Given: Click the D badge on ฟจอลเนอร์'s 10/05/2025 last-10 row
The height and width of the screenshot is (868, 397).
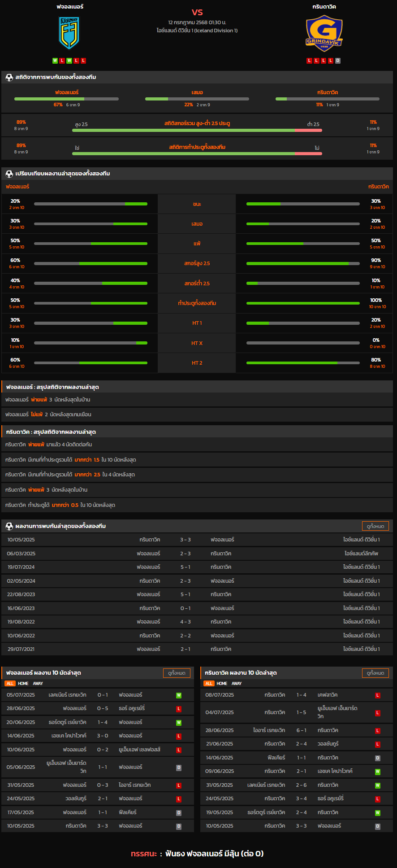Looking at the screenshot, I should [x=179, y=826].
